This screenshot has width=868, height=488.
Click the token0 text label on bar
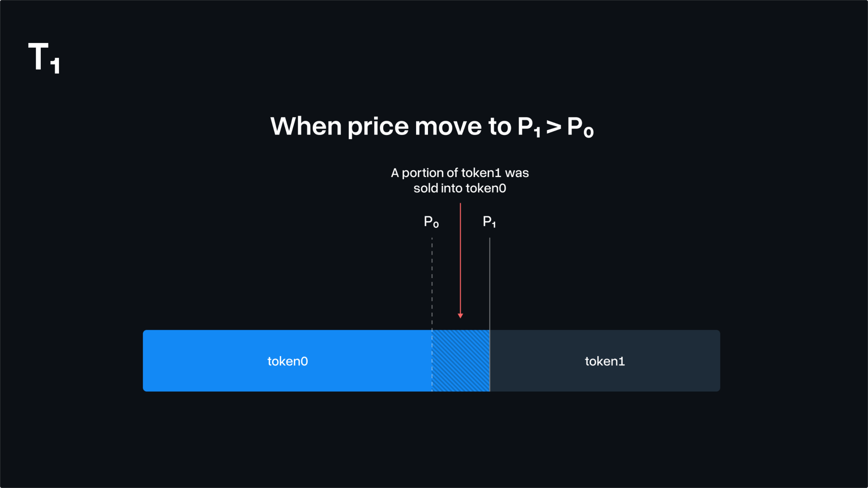pyautogui.click(x=287, y=361)
